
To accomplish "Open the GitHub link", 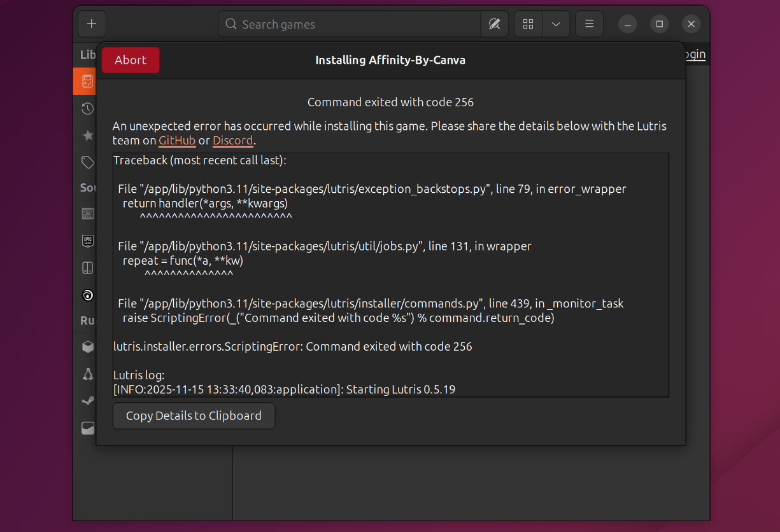I will [177, 141].
